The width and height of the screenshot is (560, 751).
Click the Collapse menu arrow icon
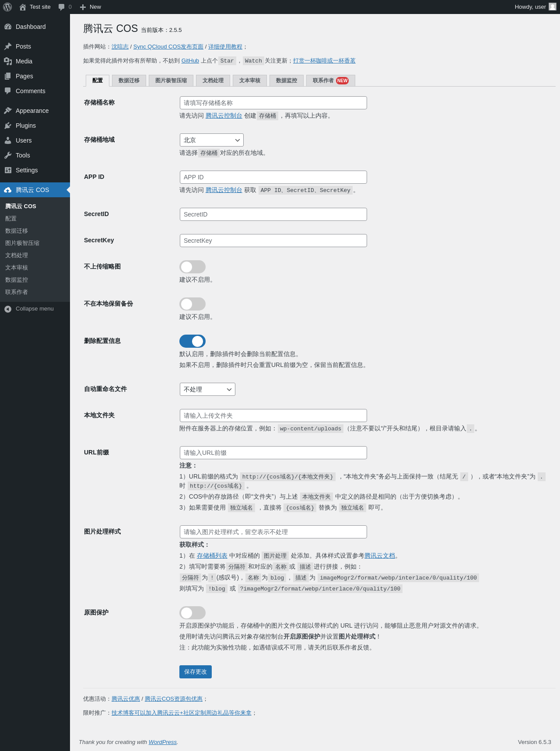[x=8, y=309]
